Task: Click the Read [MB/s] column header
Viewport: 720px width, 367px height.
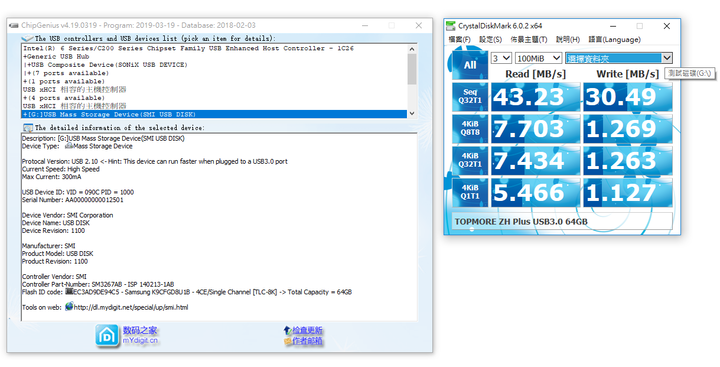Action: pos(535,74)
